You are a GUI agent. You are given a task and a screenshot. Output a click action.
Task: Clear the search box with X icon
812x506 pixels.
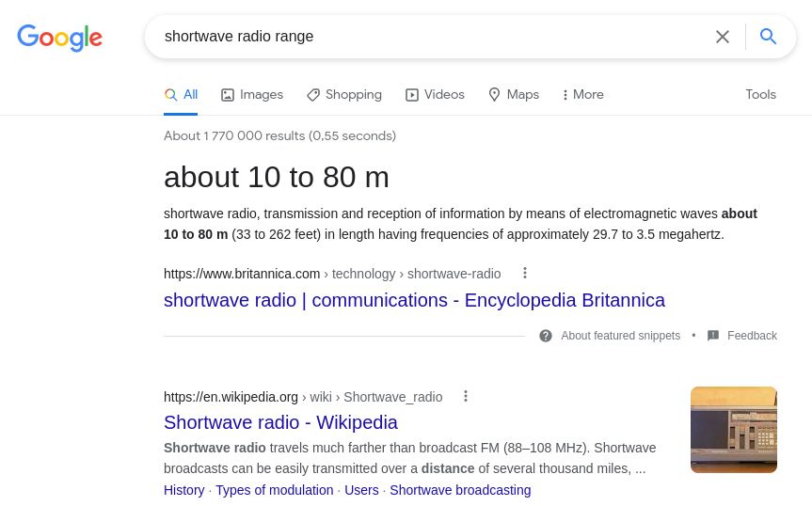pyautogui.click(x=723, y=37)
